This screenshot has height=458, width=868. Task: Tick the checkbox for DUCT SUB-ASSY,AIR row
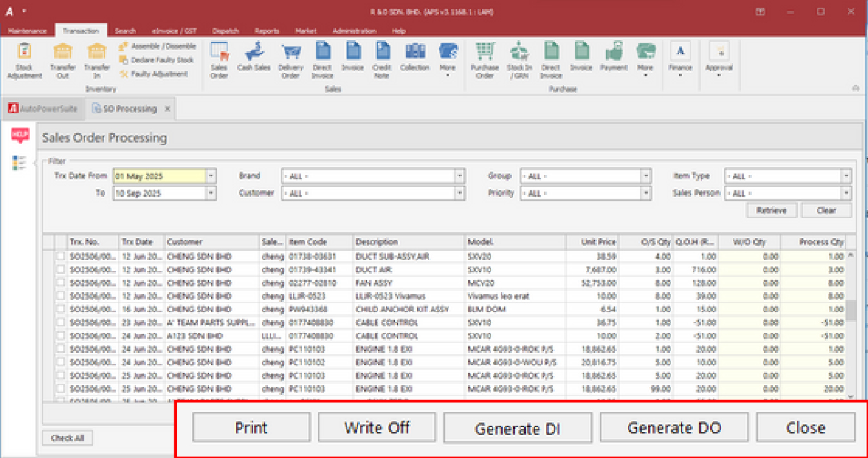point(61,256)
